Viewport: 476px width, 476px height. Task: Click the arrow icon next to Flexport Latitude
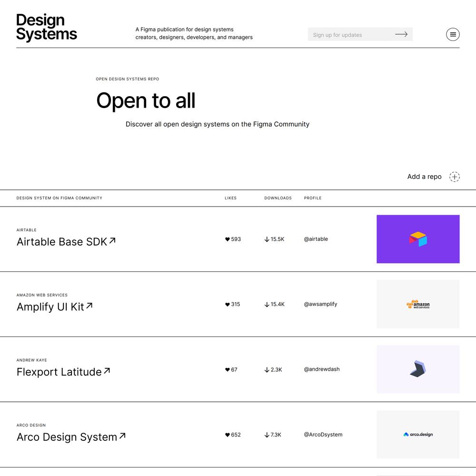tap(107, 371)
